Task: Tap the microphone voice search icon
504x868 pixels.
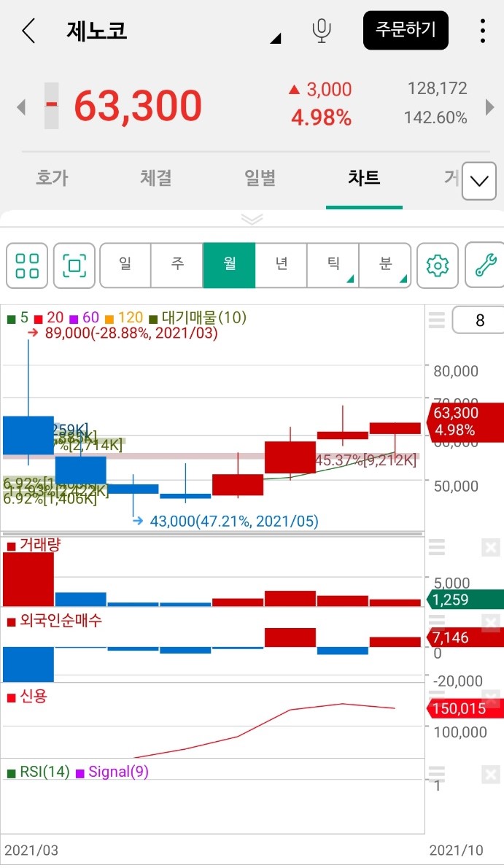Action: pyautogui.click(x=321, y=31)
